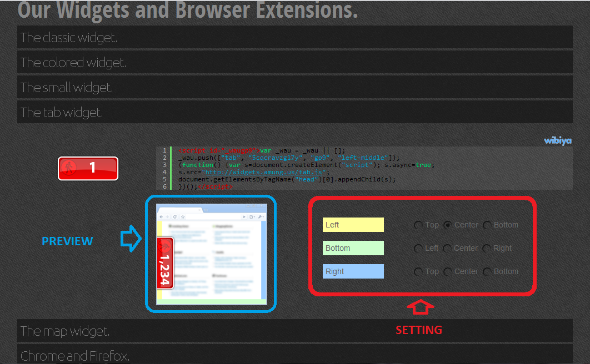The height and width of the screenshot is (364, 590).
Task: Choose Left radio in the Bottom row
Action: 418,248
